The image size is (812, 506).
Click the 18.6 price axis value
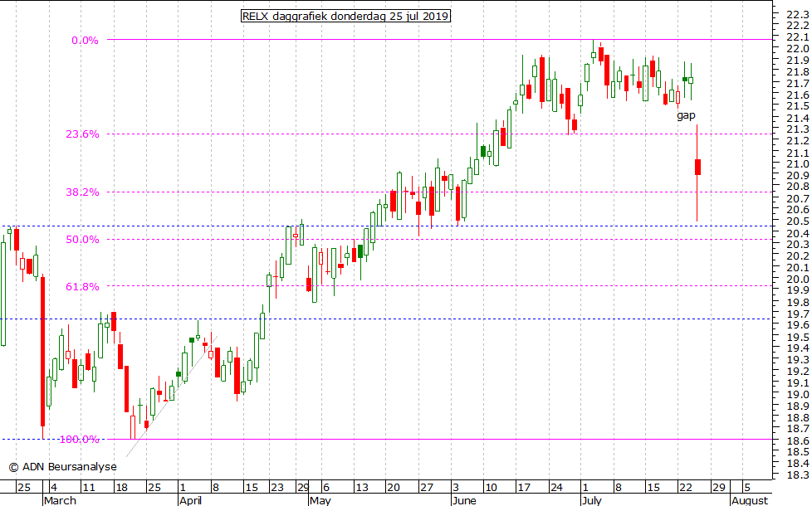tap(798, 440)
